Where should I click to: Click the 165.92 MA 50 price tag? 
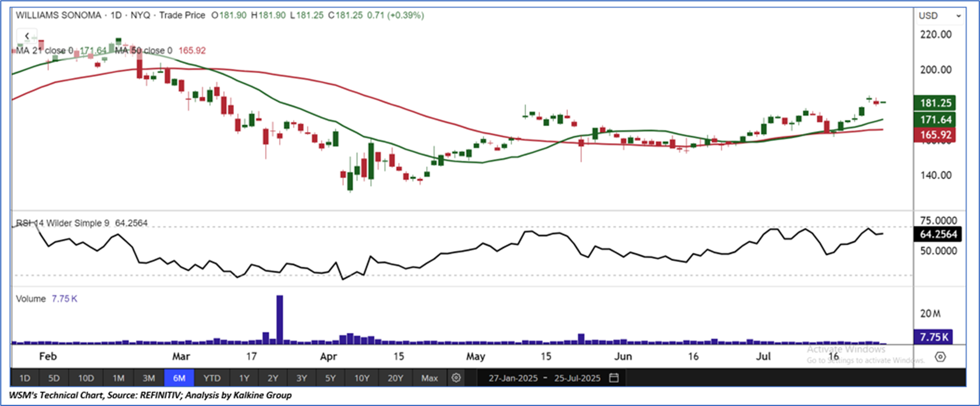(936, 135)
